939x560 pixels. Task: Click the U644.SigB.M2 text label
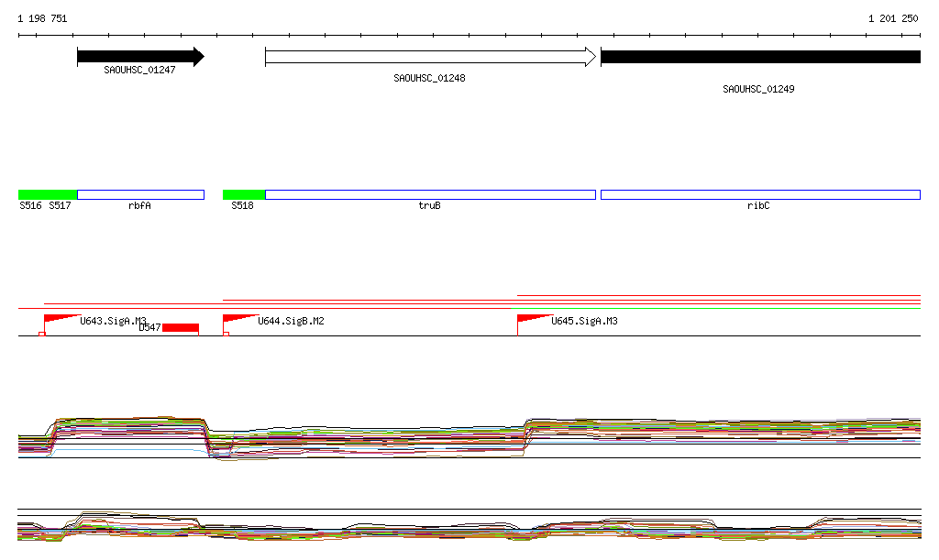(x=291, y=322)
